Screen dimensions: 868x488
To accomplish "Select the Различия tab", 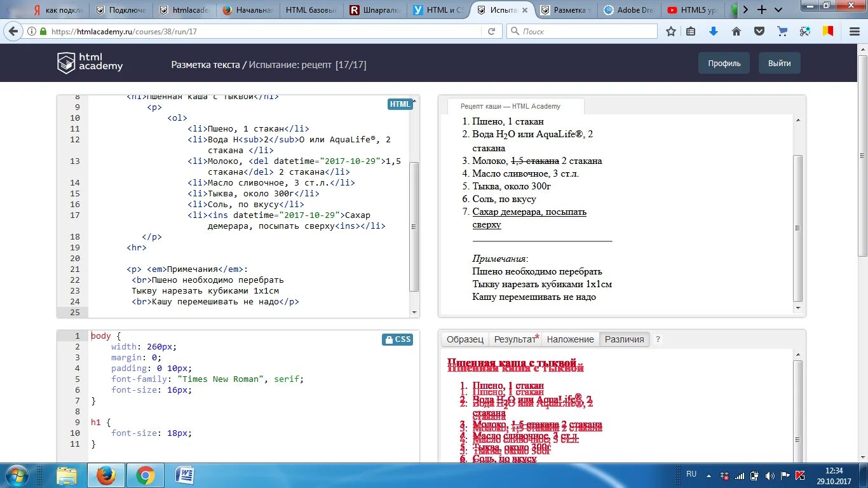I will point(624,339).
